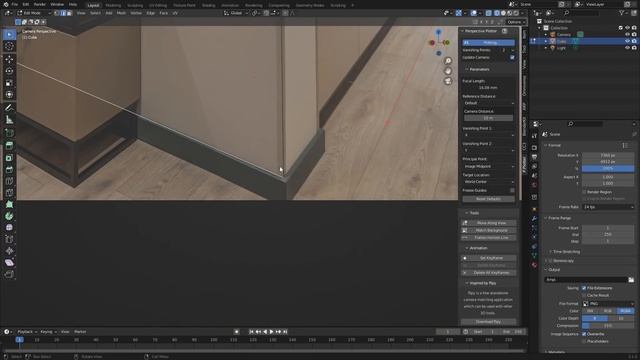Toggle Overwrite checkbox
Image resolution: width=640 pixels, height=360 pixels.
click(x=584, y=334)
